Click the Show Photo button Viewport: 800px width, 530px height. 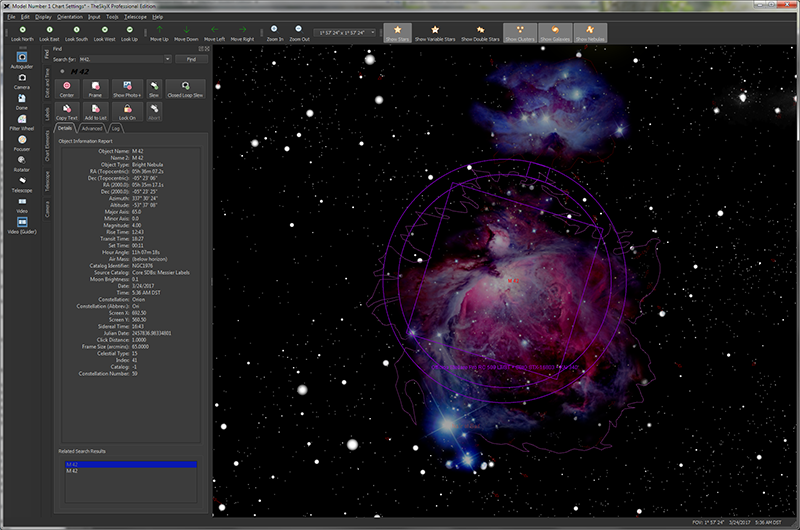pos(127,89)
